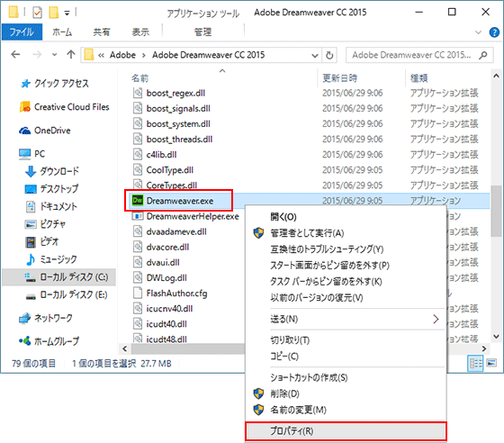Image resolution: width=504 pixels, height=443 pixels.
Task: Click the shield icon next to 削除(D)
Action: (x=258, y=393)
